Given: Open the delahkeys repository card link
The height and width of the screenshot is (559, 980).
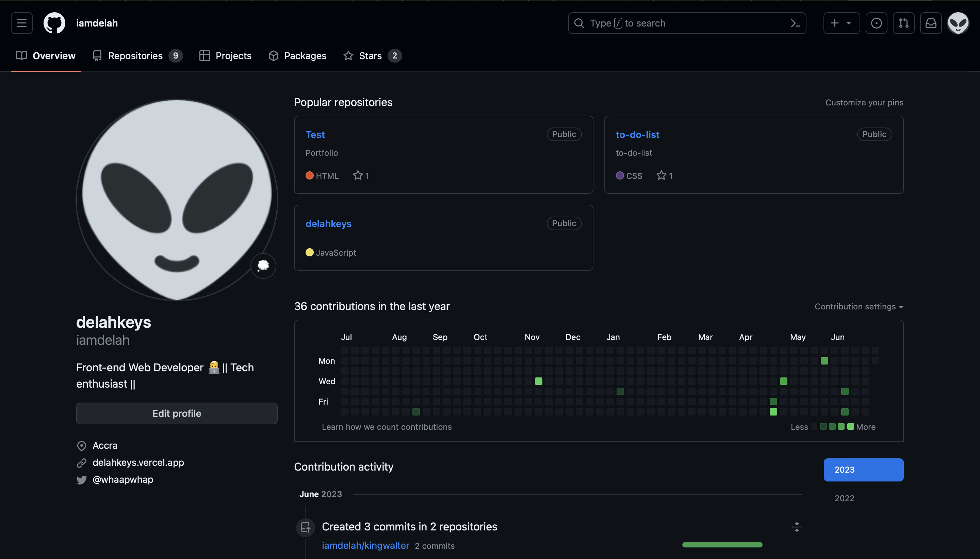Looking at the screenshot, I should pos(328,224).
